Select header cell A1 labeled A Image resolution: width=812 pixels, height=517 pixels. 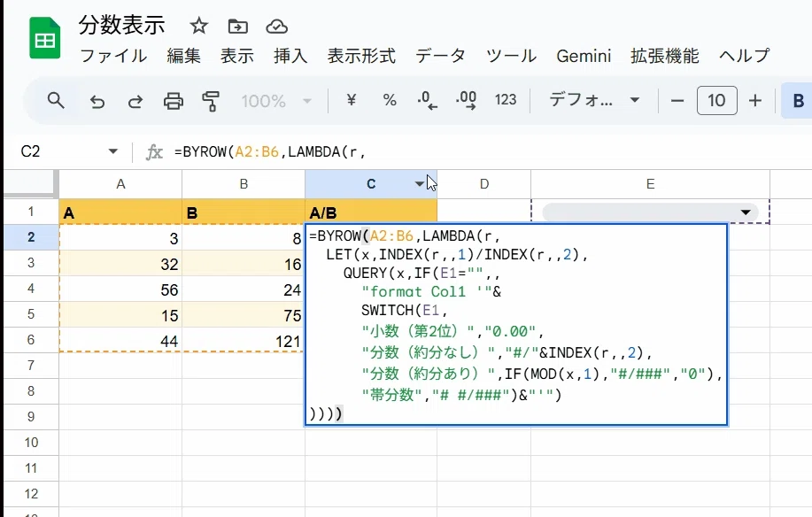[120, 212]
